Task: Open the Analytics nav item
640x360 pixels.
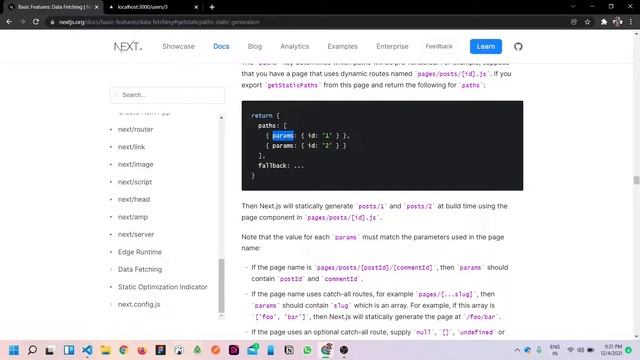Action: tap(295, 47)
